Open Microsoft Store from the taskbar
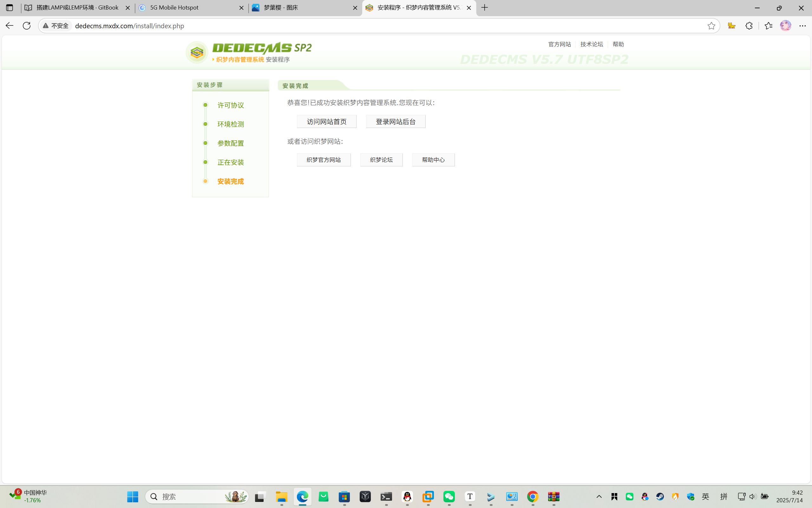The image size is (812, 508). (344, 497)
